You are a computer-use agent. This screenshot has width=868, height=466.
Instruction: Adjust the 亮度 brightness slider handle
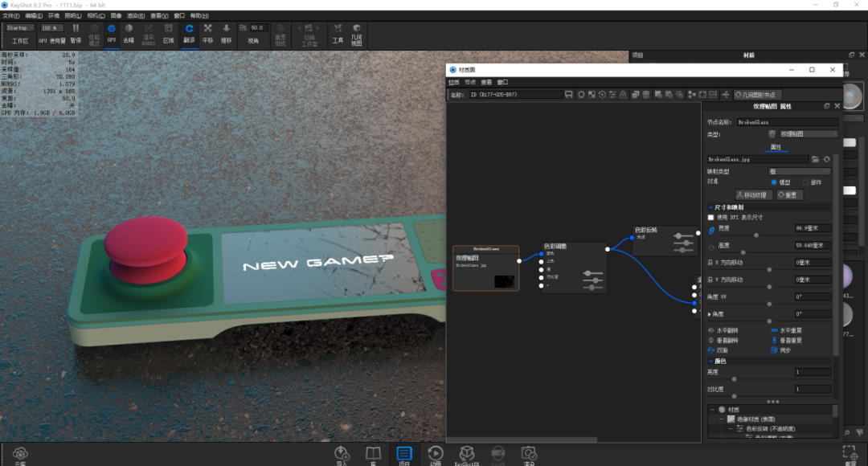point(734,380)
